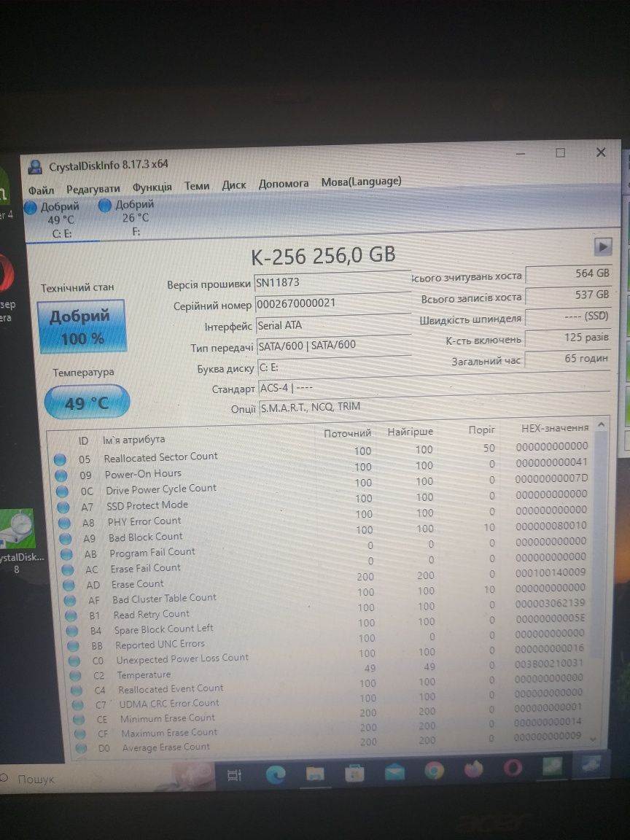Open the Файл menu
The width and height of the screenshot is (630, 840).
[x=41, y=190]
